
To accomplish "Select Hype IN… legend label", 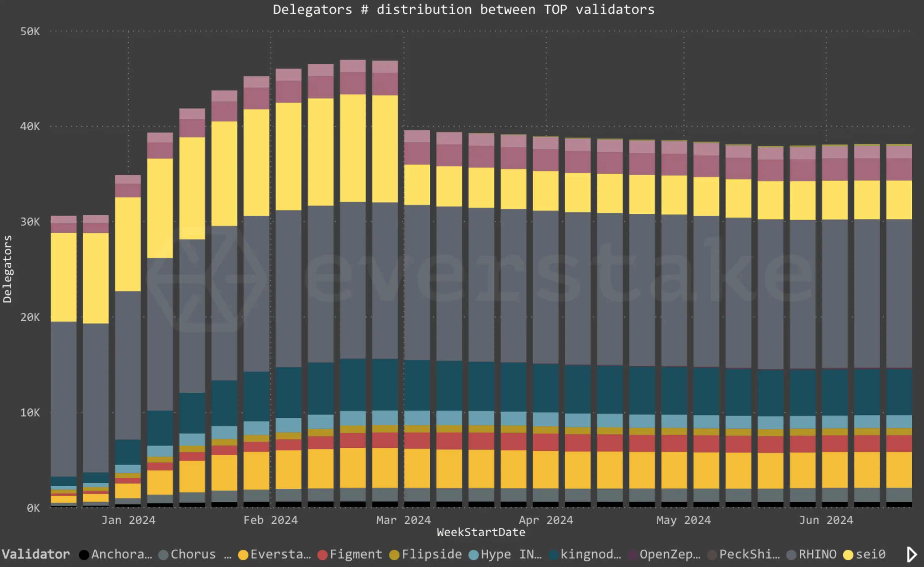I will (x=511, y=554).
